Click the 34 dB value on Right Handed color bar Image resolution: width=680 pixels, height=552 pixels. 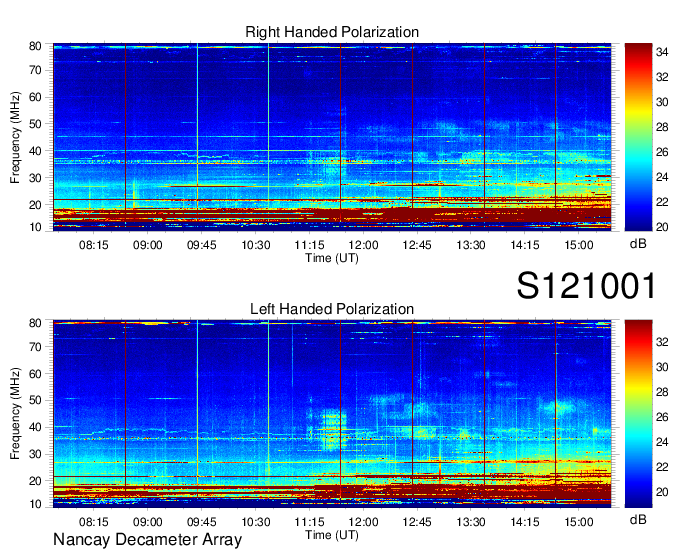point(662,52)
